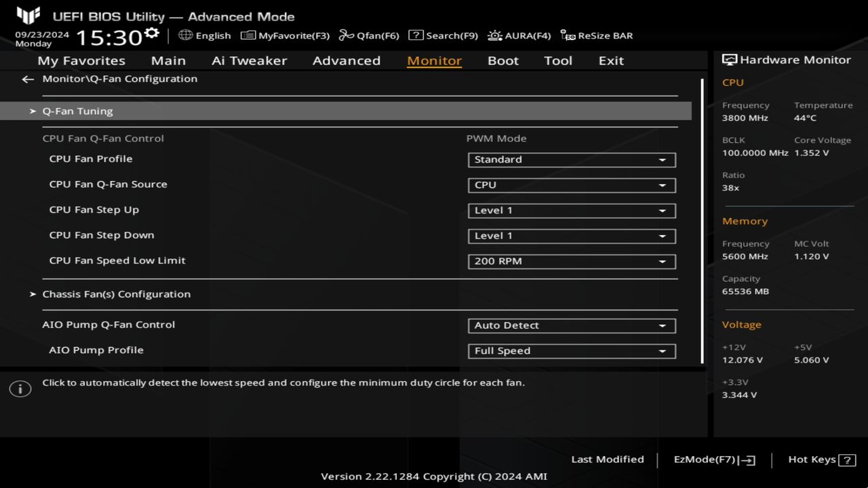Open the AIO Pump Q-Fan Control dropdown
The image size is (868, 488).
point(572,325)
